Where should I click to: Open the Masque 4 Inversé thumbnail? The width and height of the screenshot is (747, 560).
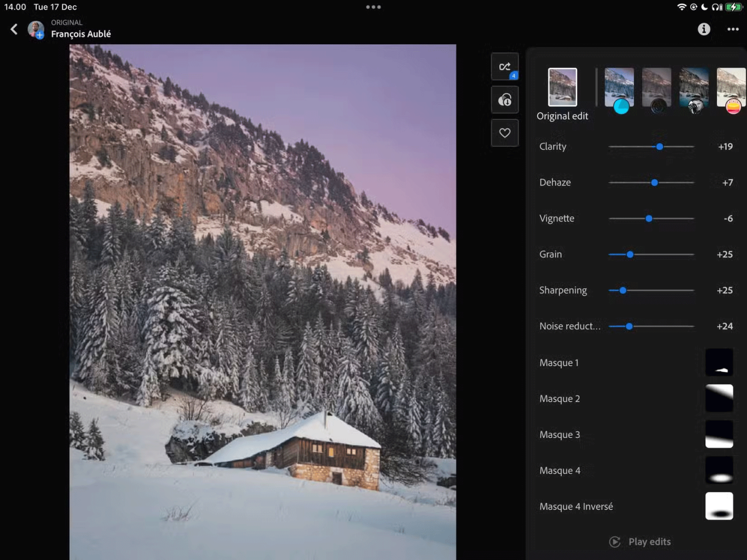[719, 506]
